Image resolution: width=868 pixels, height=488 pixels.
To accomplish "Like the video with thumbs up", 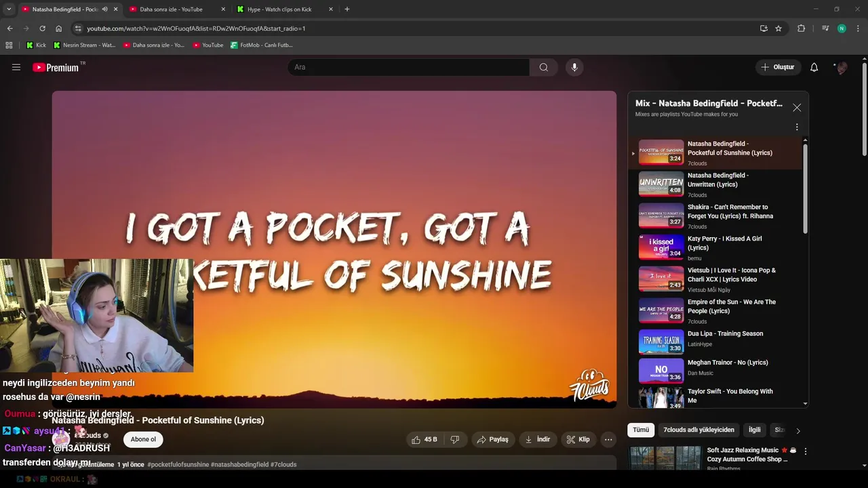I will 425,439.
